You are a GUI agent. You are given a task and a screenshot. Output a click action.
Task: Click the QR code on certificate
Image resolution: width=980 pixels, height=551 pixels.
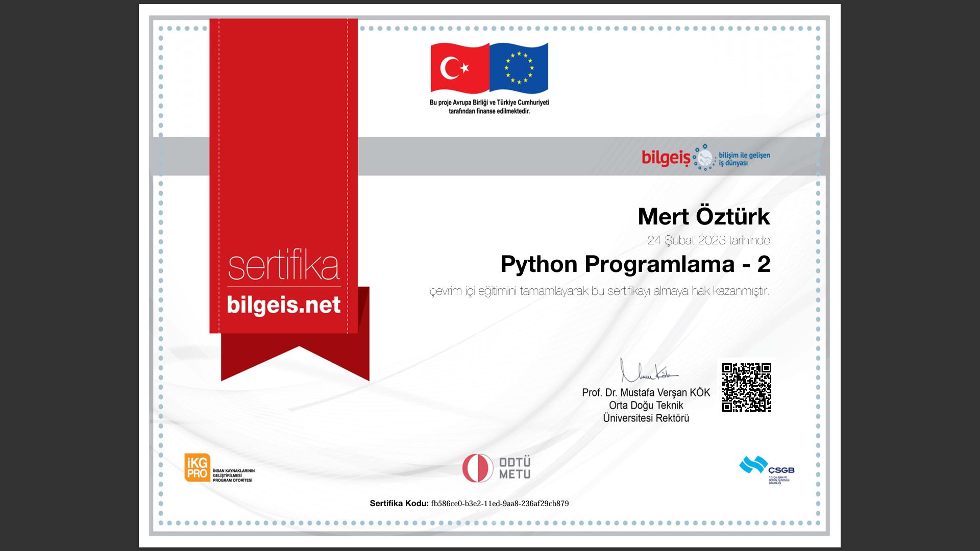coord(746,387)
